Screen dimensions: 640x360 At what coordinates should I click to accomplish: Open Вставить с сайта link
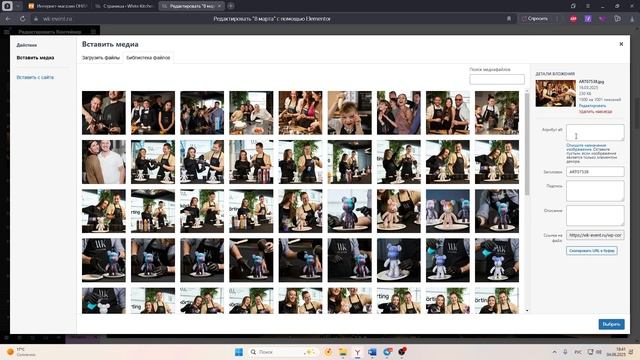tap(35, 77)
